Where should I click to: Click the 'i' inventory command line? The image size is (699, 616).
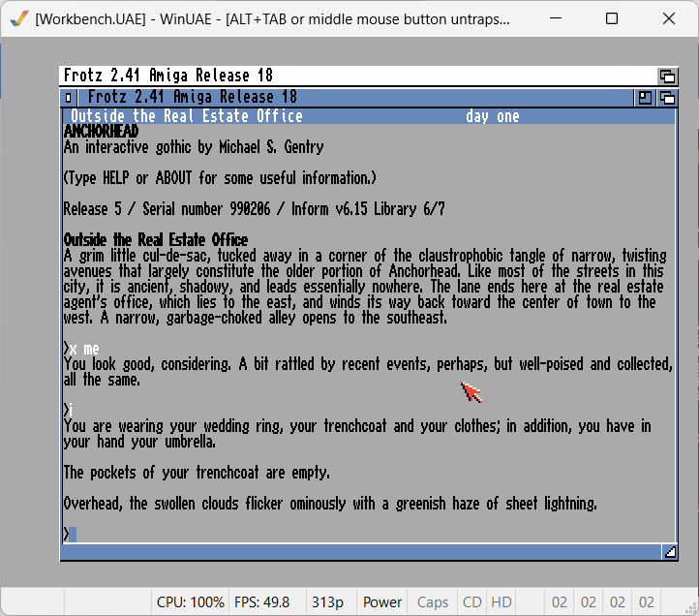click(x=68, y=411)
